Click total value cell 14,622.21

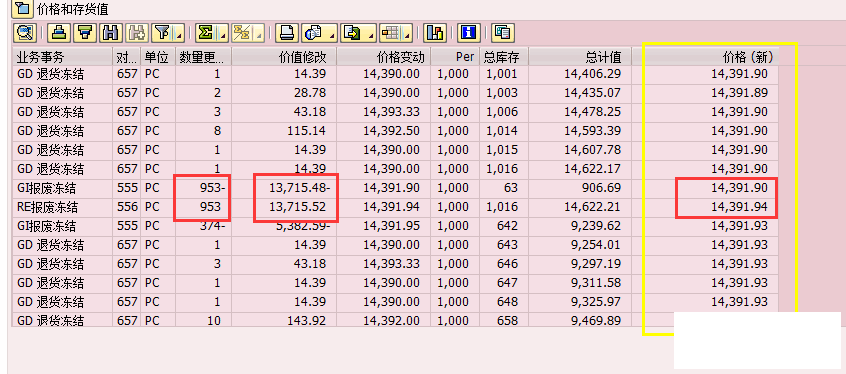click(x=581, y=207)
